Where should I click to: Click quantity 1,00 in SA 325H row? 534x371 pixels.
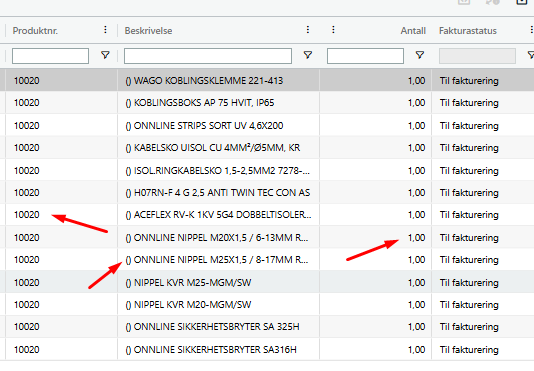417,327
